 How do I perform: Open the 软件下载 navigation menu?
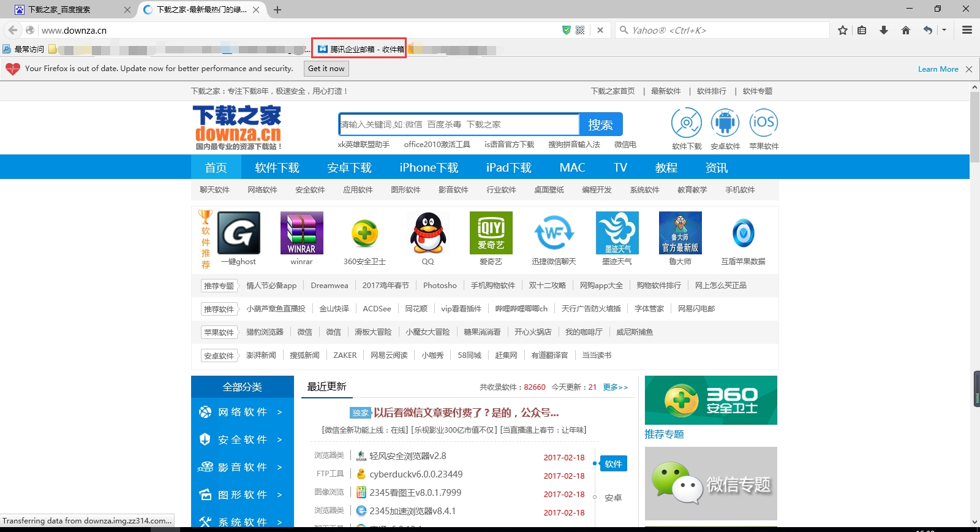tap(277, 167)
